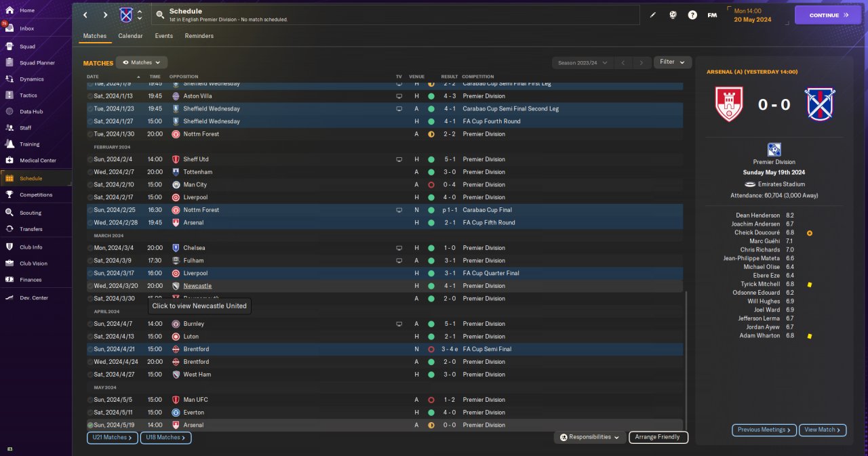This screenshot has height=456, width=868.
Task: Toggle the green check on Arsenal 2024/5/19 row
Action: coord(90,426)
